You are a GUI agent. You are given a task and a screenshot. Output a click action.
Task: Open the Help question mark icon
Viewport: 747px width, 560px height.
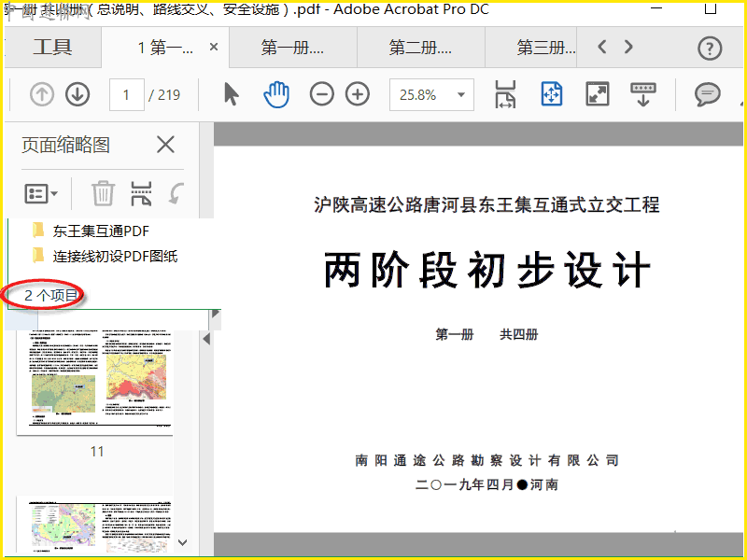tap(710, 49)
